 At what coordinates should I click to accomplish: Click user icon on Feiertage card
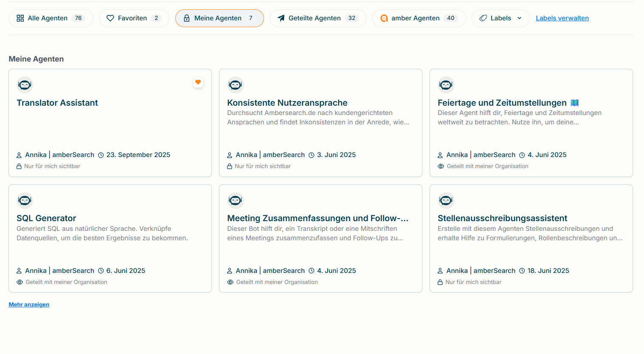440,155
